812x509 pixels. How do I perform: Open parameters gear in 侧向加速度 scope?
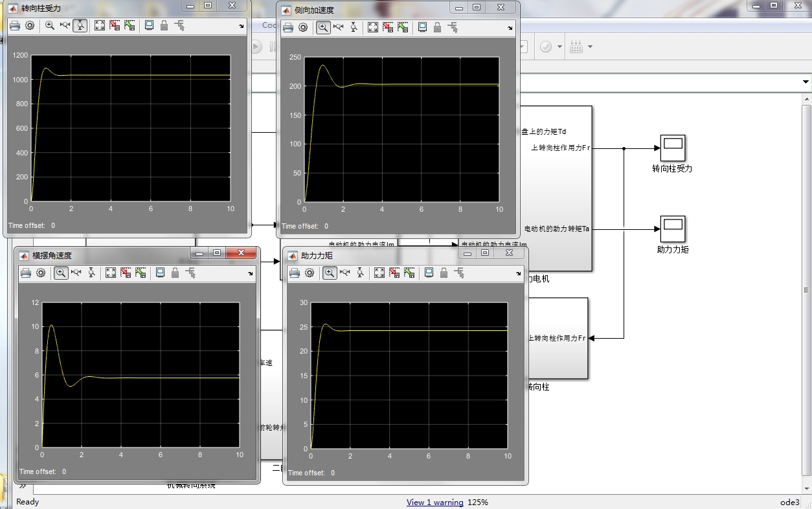[x=303, y=27]
